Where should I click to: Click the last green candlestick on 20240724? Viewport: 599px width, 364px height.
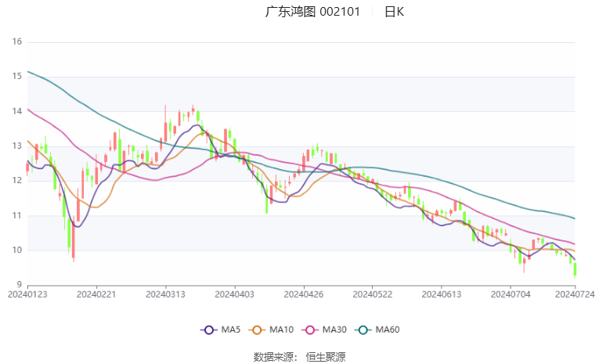click(575, 269)
